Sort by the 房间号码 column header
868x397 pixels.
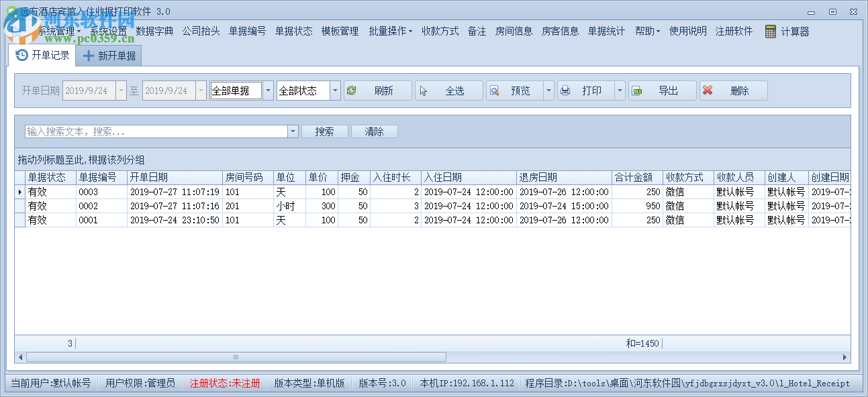248,178
